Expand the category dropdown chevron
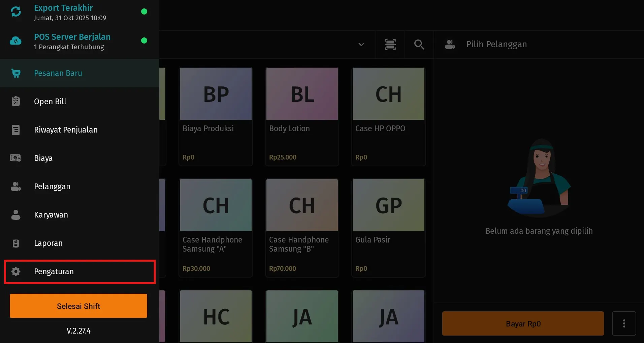 point(361,45)
